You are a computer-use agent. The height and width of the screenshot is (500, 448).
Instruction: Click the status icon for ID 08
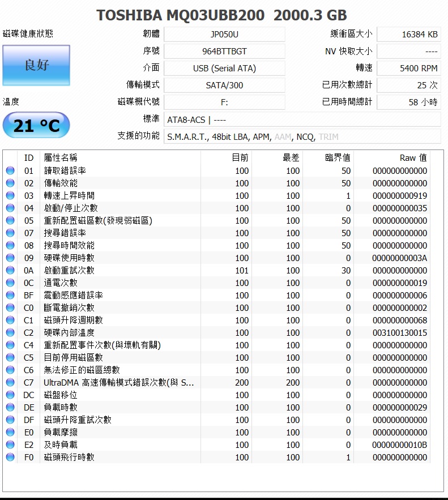coord(10,245)
